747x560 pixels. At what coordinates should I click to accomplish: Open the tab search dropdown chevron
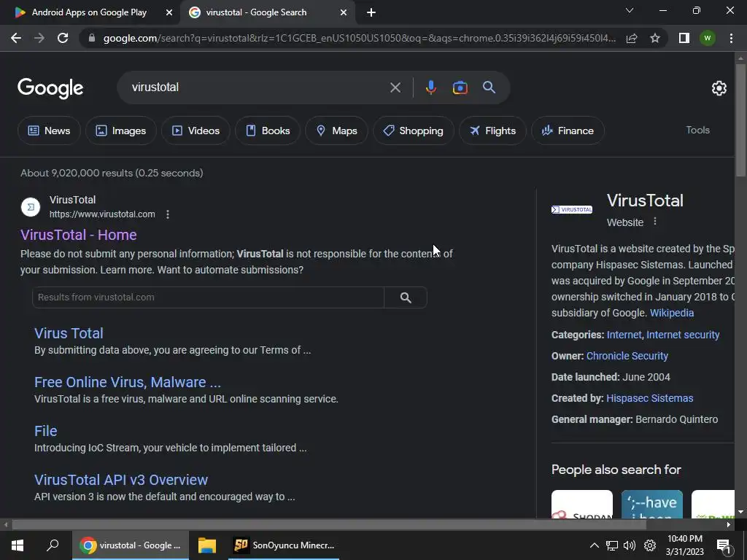click(x=630, y=10)
